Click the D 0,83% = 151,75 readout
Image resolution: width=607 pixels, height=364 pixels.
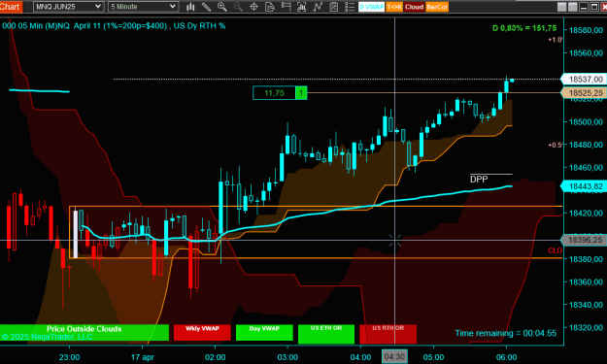(524, 28)
